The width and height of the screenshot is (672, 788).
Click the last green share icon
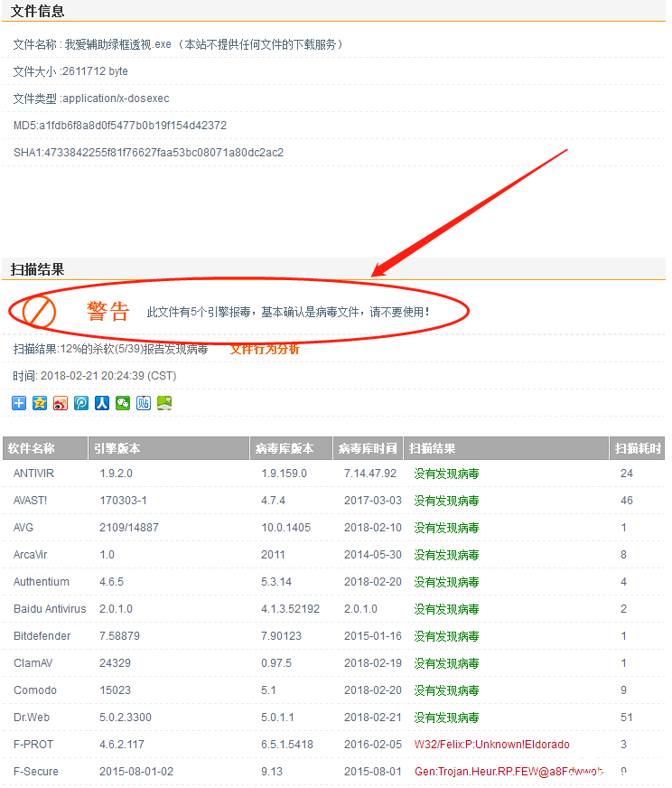[x=164, y=403]
